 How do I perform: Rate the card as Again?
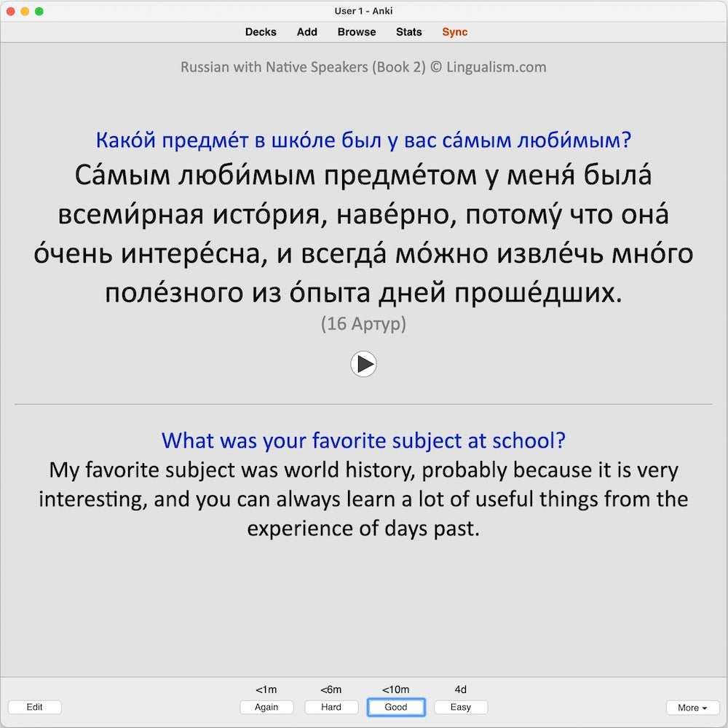(x=266, y=707)
